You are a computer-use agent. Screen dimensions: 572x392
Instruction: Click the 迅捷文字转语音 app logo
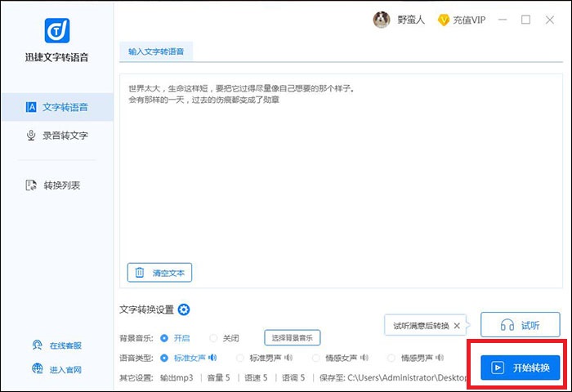click(x=57, y=29)
